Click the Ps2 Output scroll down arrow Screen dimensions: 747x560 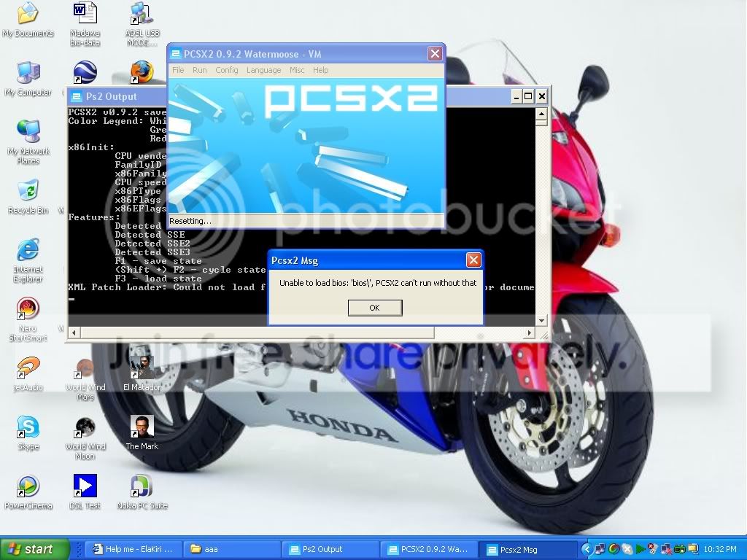tap(541, 321)
